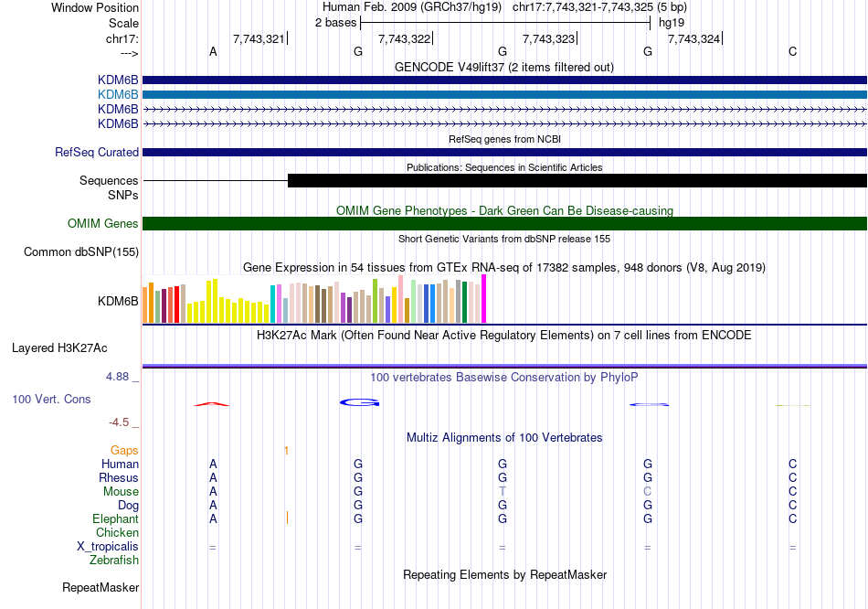
Task: Select the light-blue KDM6B gene label
Action: point(118,95)
